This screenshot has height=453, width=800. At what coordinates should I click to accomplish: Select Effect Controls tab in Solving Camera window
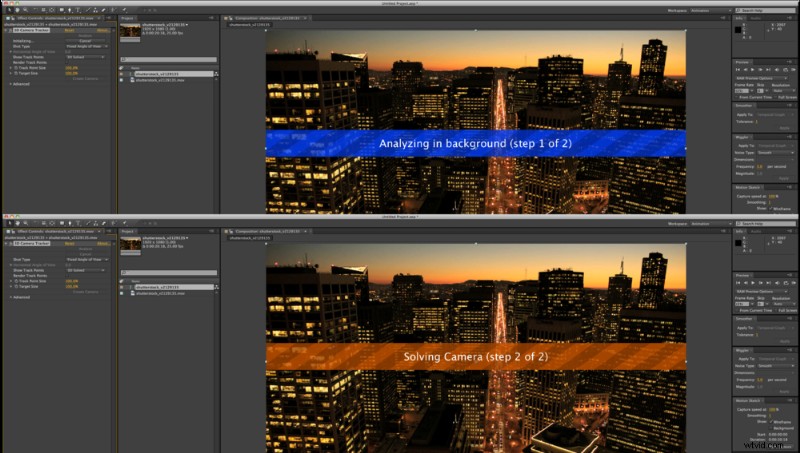click(55, 231)
